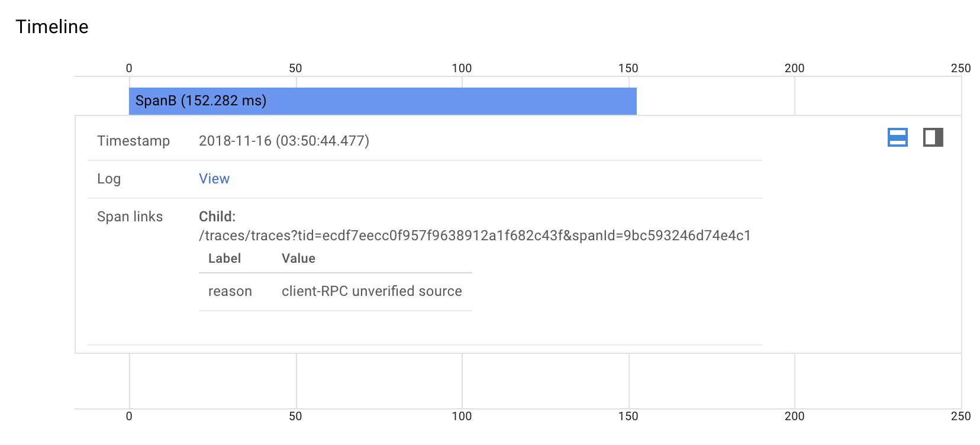
Task: Click the 200 mark on top axis
Action: coord(794,68)
